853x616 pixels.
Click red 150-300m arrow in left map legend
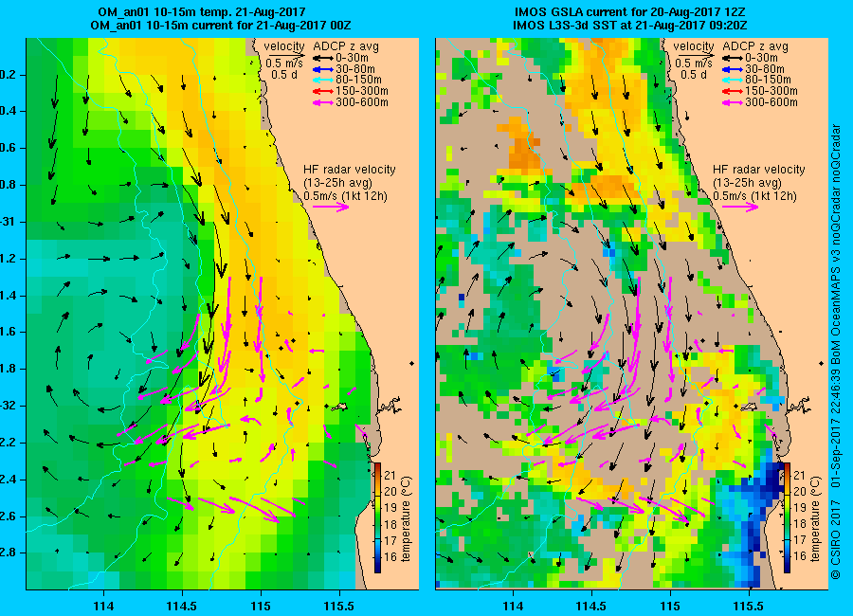click(322, 91)
